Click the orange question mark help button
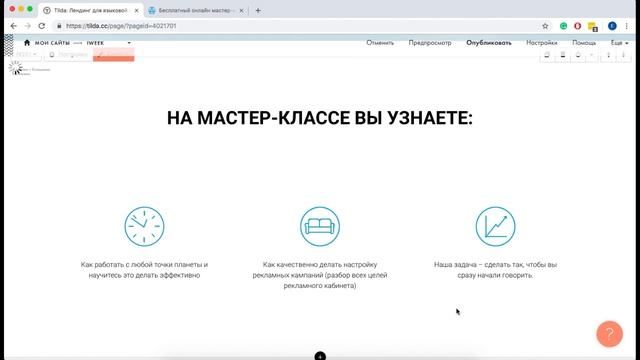 click(609, 334)
